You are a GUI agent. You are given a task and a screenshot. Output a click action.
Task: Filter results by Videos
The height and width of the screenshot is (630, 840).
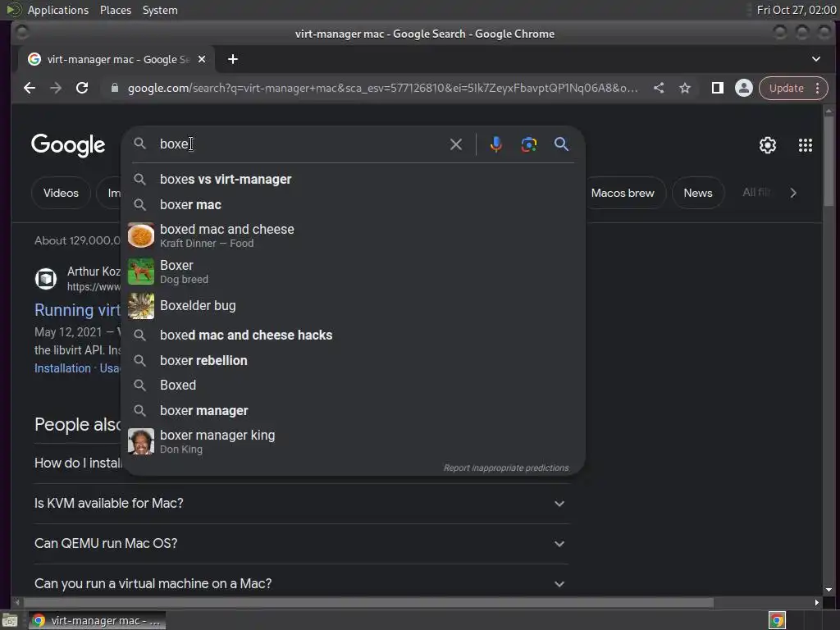[x=61, y=193]
